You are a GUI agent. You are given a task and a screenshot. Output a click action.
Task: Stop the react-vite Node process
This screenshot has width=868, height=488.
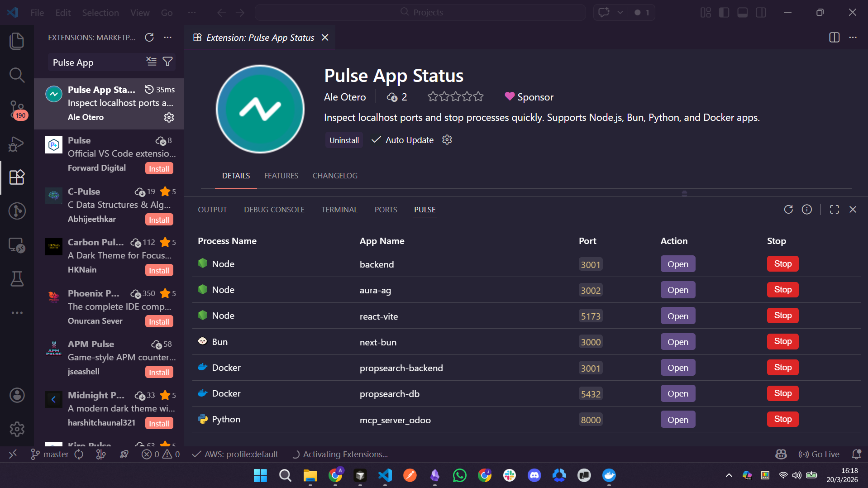coord(782,316)
